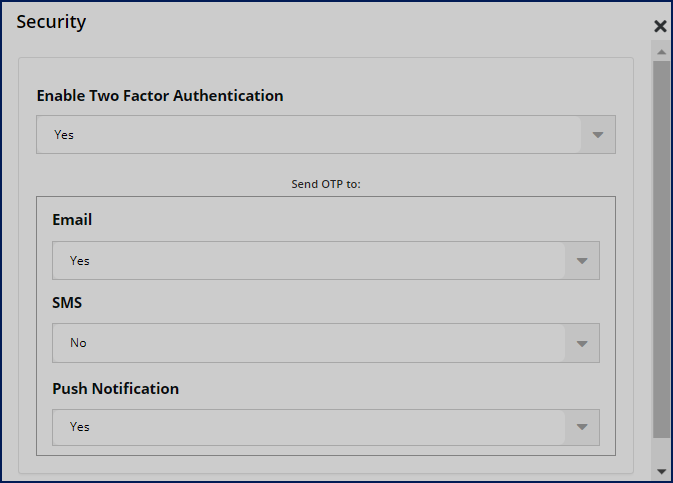Click the Two Factor Authentication dropdown arrow
Viewport: 673px width, 483px height.
[598, 135]
